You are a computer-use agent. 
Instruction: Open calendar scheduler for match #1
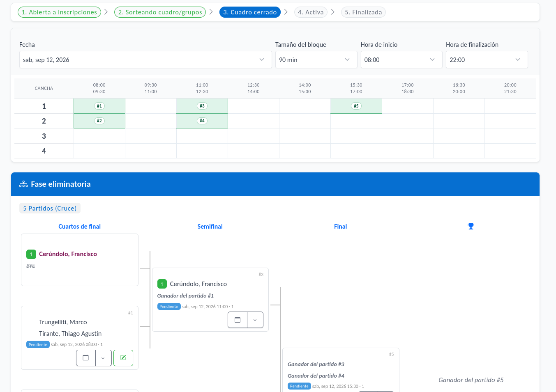pyautogui.click(x=86, y=358)
